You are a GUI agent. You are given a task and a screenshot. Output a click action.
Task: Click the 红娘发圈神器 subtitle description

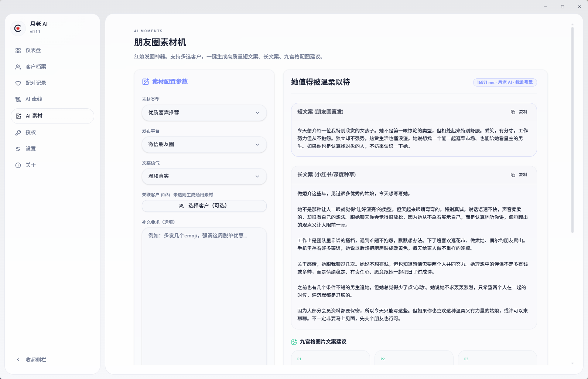point(229,57)
